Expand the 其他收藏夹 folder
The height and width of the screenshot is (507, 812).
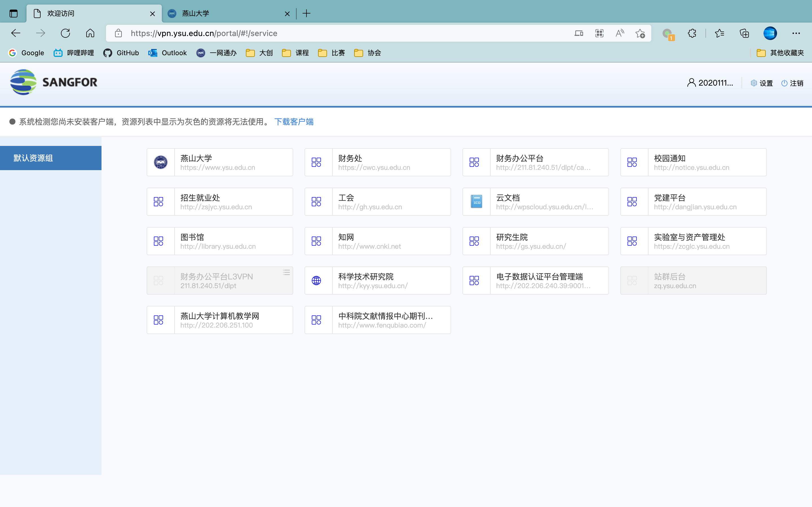tap(780, 53)
